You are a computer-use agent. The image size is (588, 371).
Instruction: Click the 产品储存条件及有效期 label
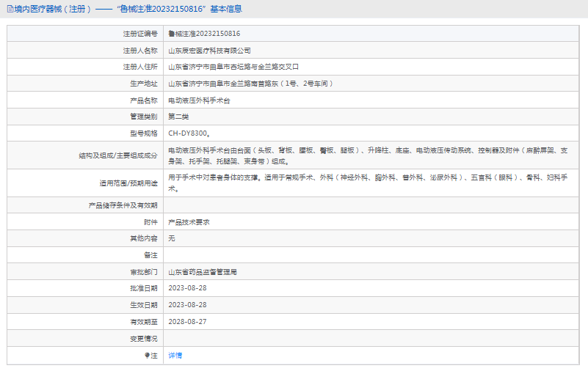click(x=123, y=205)
